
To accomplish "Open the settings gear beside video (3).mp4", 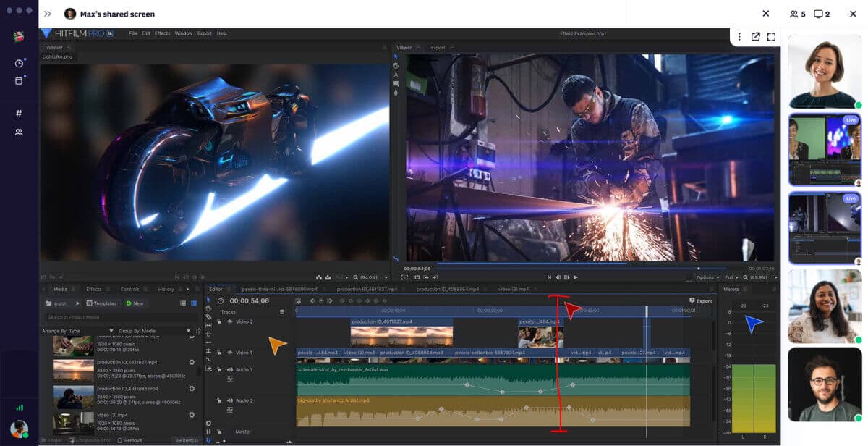I will pyautogui.click(x=191, y=415).
